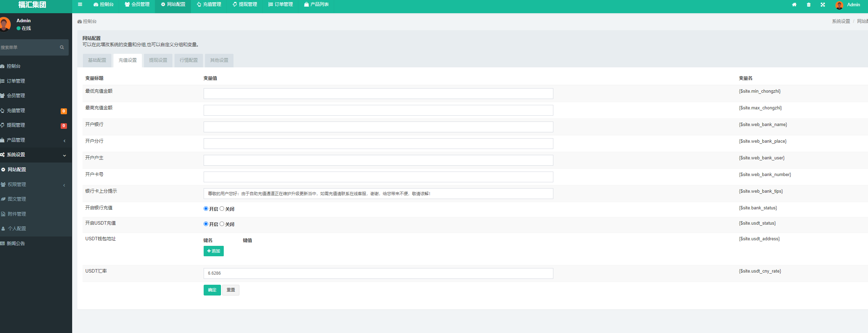Collapse the 系统设置 sidebar menu
868x333 pixels.
pos(35,155)
